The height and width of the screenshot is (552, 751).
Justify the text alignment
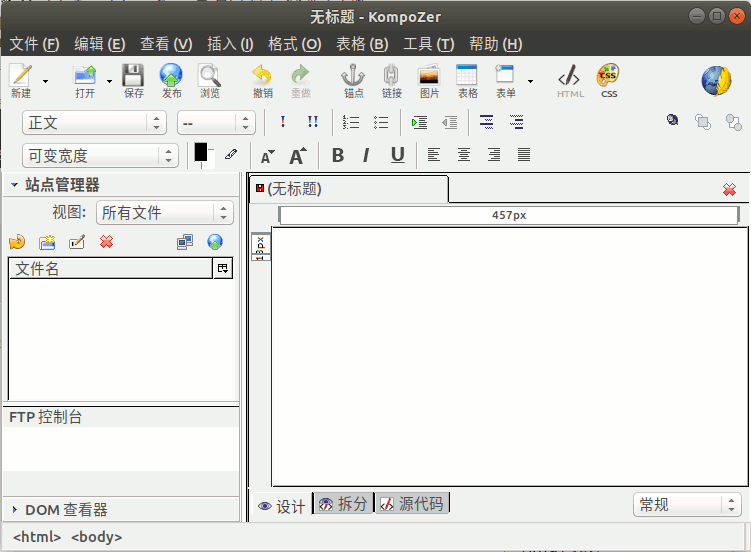point(524,154)
